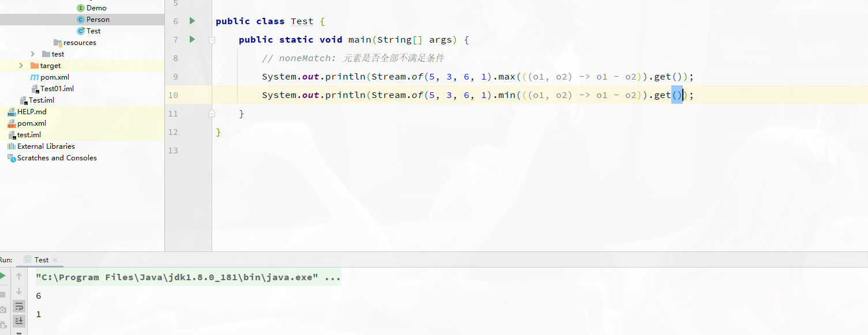Open Test.iml file

[x=42, y=100]
